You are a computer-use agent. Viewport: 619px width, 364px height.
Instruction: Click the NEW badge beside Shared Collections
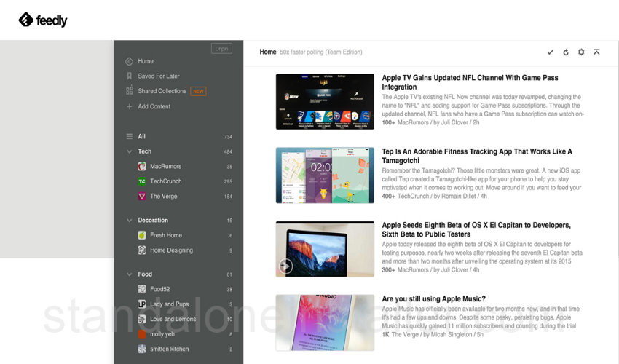(198, 91)
